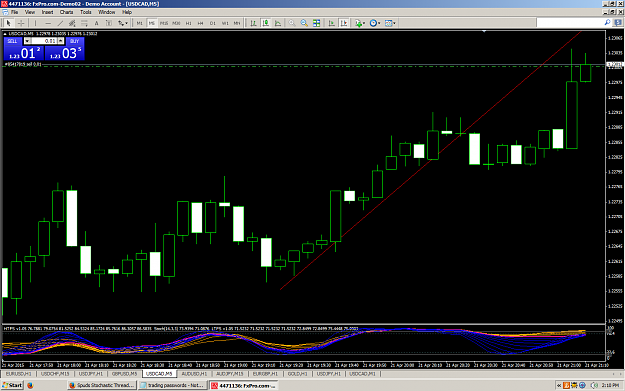Screen dimensions: 625x391
Task: Switch chart to M5 timeframe
Action: coord(151,23)
